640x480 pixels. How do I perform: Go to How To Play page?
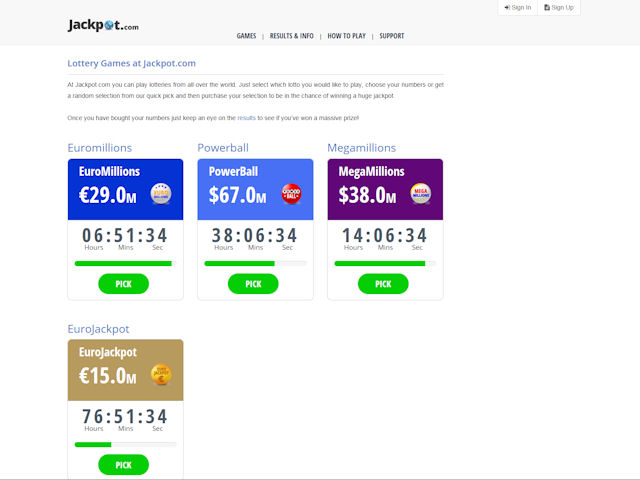348,36
